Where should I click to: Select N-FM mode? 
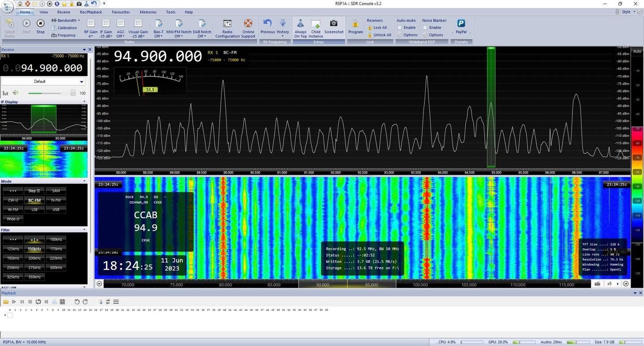coord(56,200)
